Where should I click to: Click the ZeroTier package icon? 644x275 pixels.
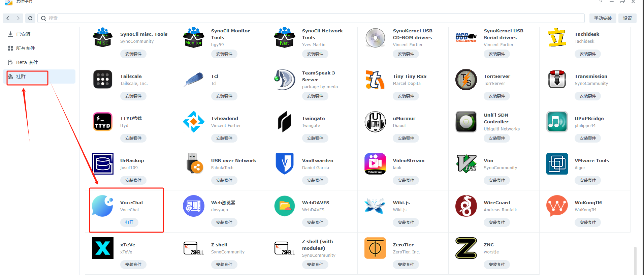point(375,248)
